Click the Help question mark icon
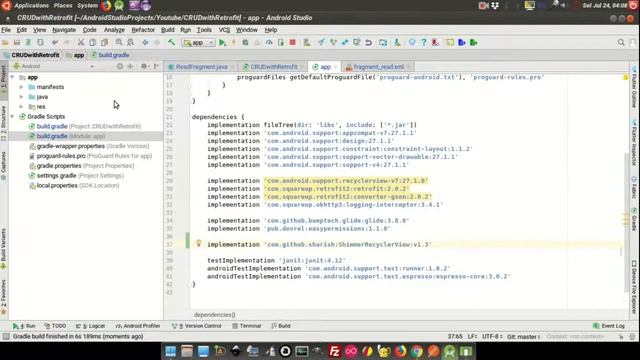 point(424,42)
